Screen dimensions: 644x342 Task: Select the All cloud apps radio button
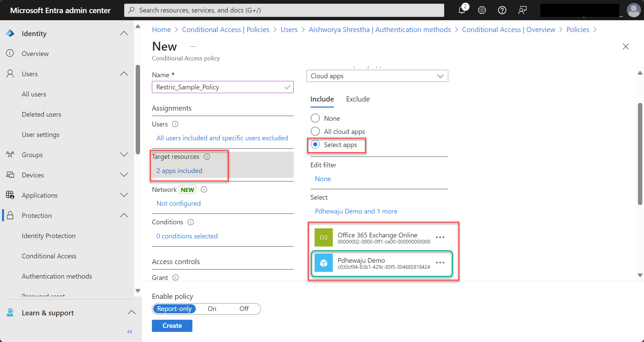[315, 131]
